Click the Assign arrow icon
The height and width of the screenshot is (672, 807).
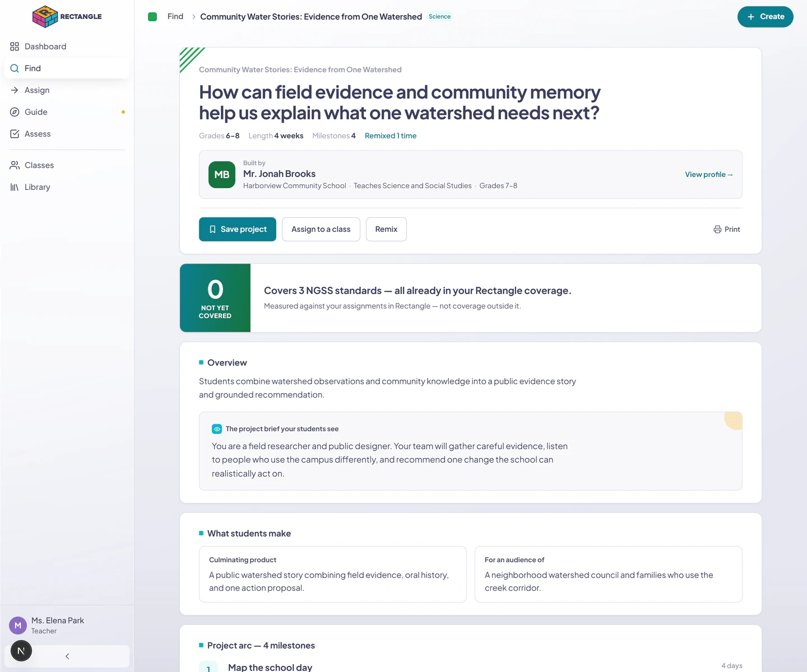(x=15, y=90)
